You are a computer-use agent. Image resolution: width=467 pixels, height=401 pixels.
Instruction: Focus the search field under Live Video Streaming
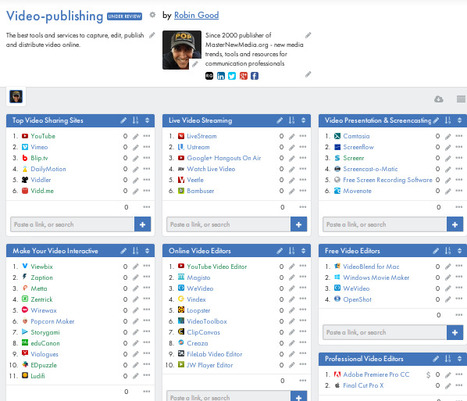[x=229, y=224]
